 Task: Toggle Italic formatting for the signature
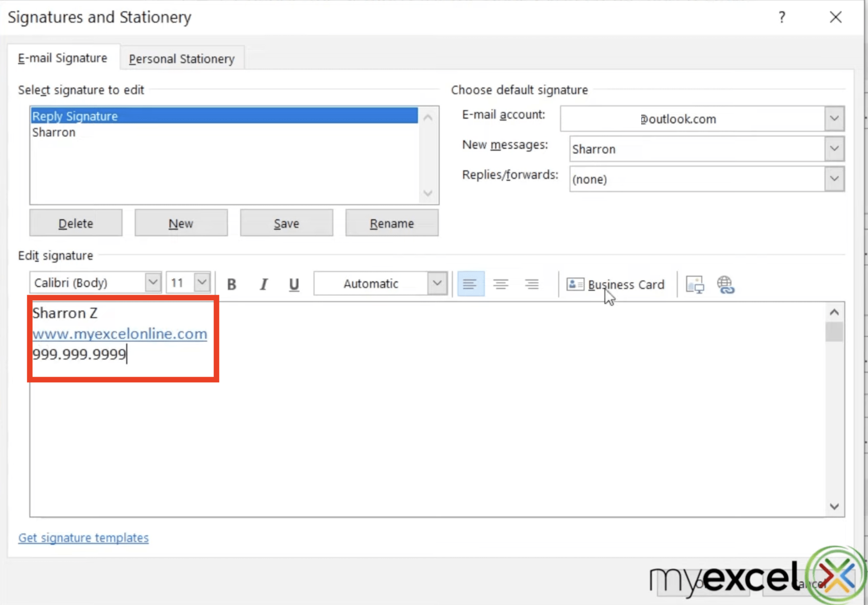pos(263,284)
